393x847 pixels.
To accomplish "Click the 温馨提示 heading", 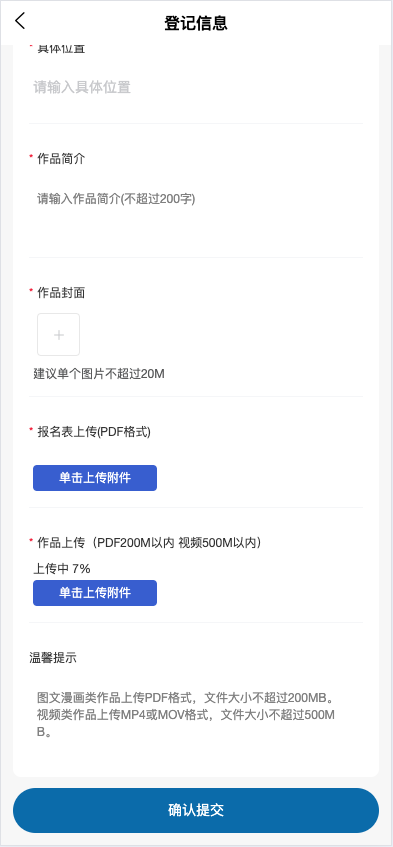I will 53,658.
